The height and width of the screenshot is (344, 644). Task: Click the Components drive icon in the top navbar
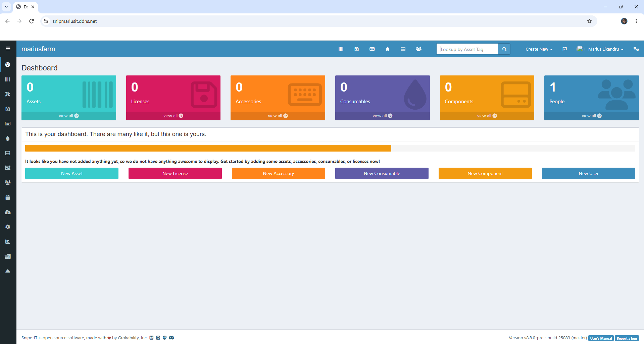tap(403, 49)
